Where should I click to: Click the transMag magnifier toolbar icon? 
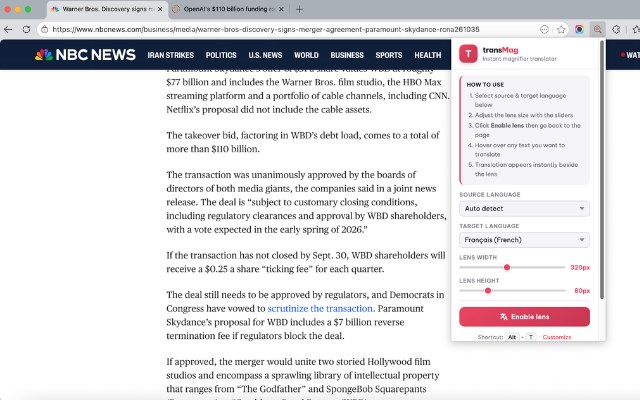point(598,29)
